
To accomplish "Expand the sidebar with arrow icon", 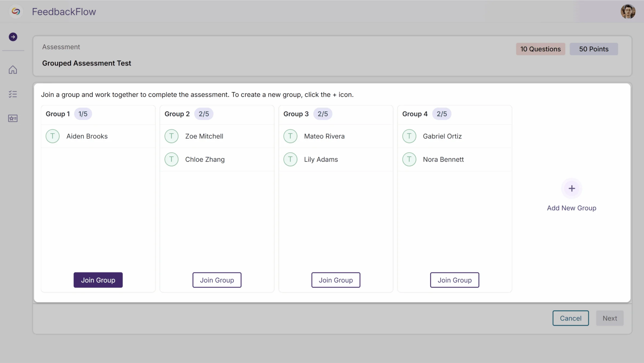I will coord(13,37).
